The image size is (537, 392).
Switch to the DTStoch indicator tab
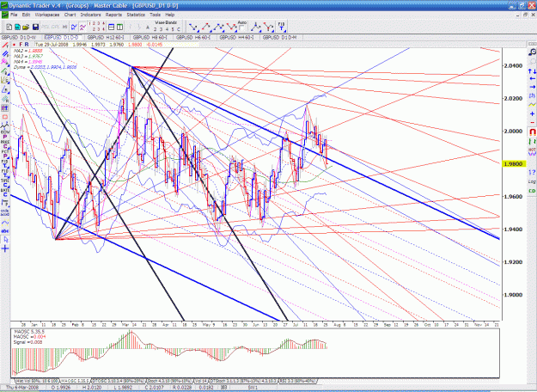point(243,381)
